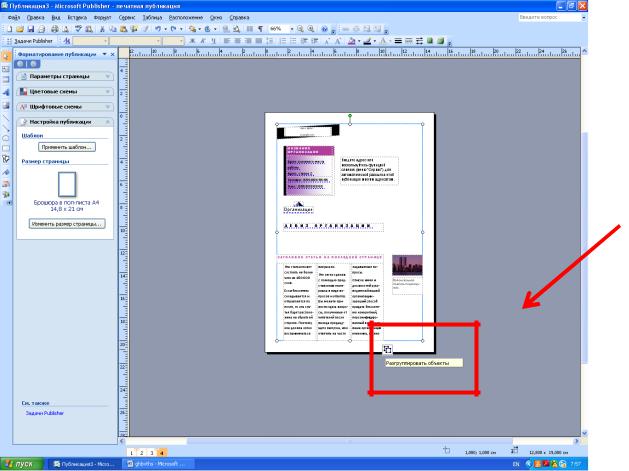
Task: Collapse the Настройка публикации section
Action: [x=65, y=122]
